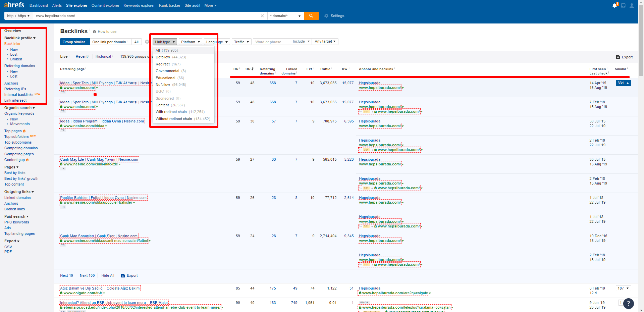Open the More menu in top navigation

coord(211,5)
